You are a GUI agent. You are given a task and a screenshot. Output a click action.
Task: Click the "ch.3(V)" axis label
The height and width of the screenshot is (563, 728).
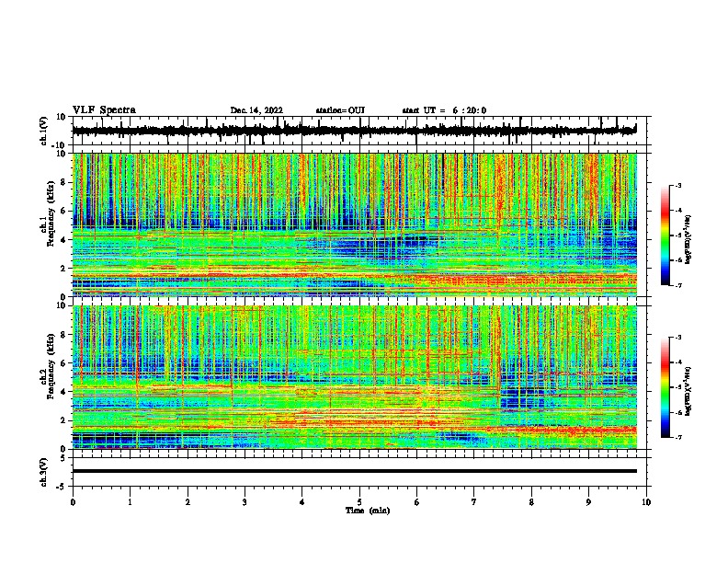tap(44, 472)
